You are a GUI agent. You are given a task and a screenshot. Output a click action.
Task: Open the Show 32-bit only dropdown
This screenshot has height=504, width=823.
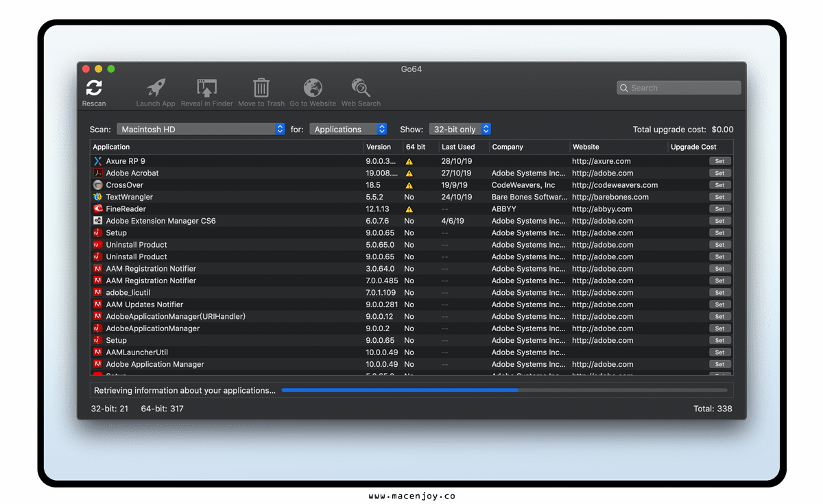(460, 129)
